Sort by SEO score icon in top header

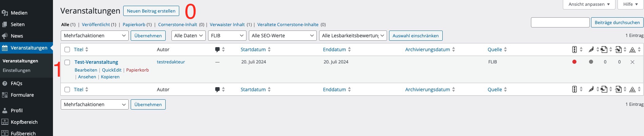[574, 50]
